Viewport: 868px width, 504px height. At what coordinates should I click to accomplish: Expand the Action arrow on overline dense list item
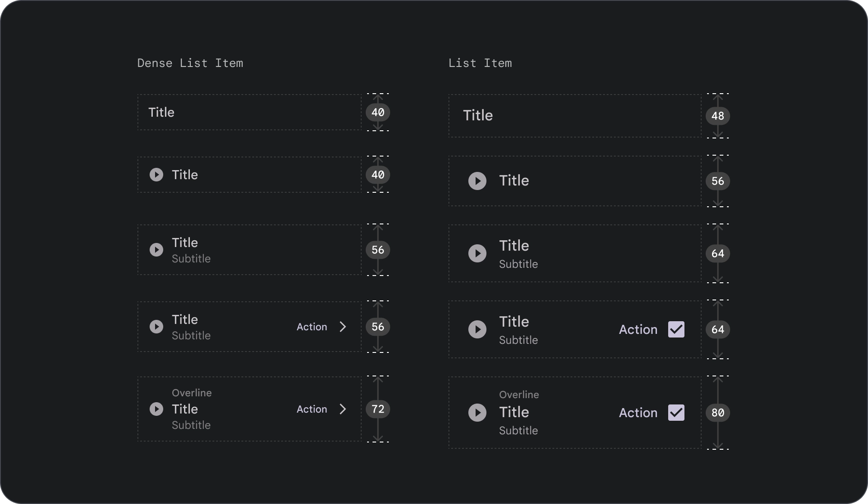pos(342,409)
